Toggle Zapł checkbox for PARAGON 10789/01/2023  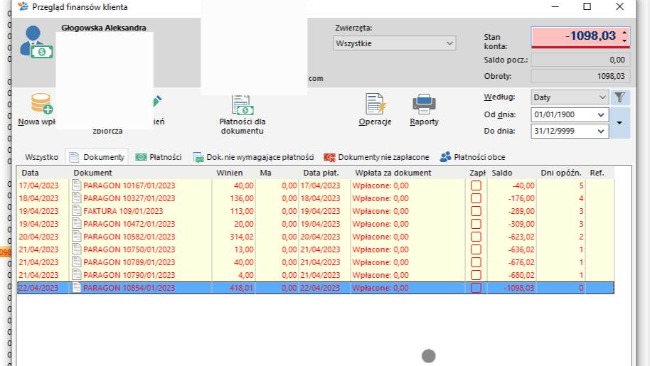coord(476,262)
